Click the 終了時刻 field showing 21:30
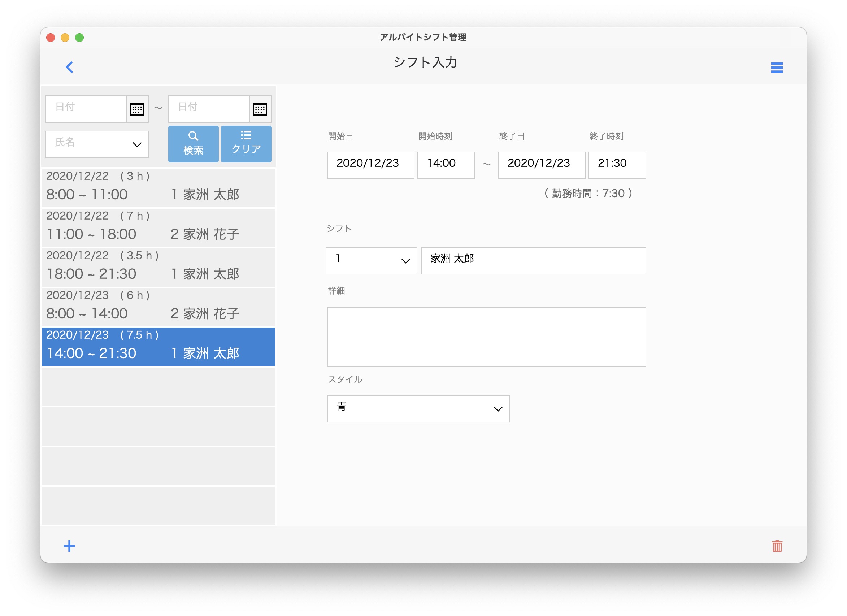Viewport: 847px width, 616px height. coord(617,165)
